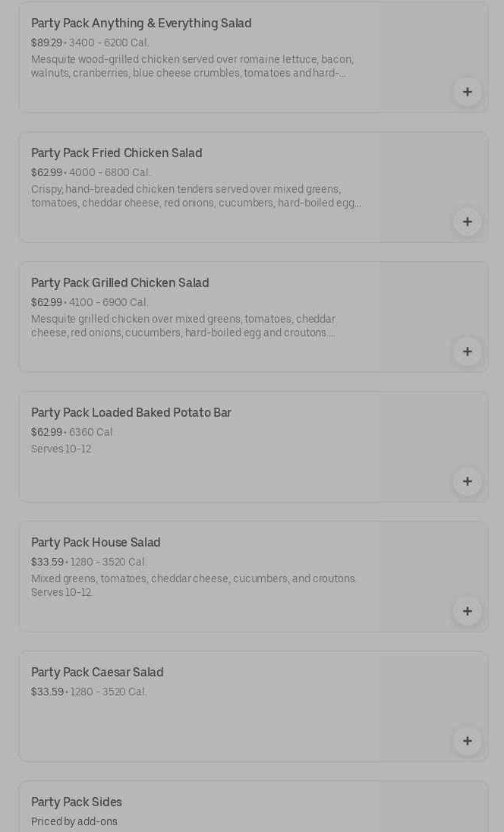The image size is (504, 832).
Task: Click the Priced by add-ons text
Action: (x=74, y=822)
